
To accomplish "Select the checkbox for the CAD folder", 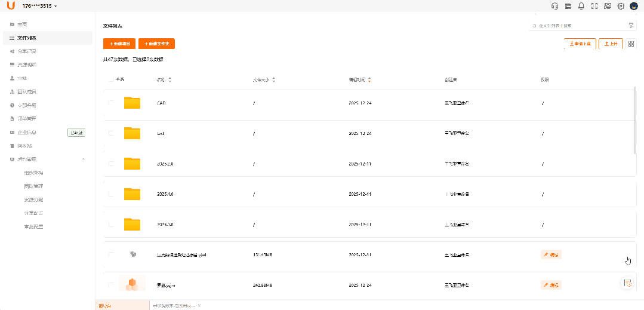I will (110, 103).
